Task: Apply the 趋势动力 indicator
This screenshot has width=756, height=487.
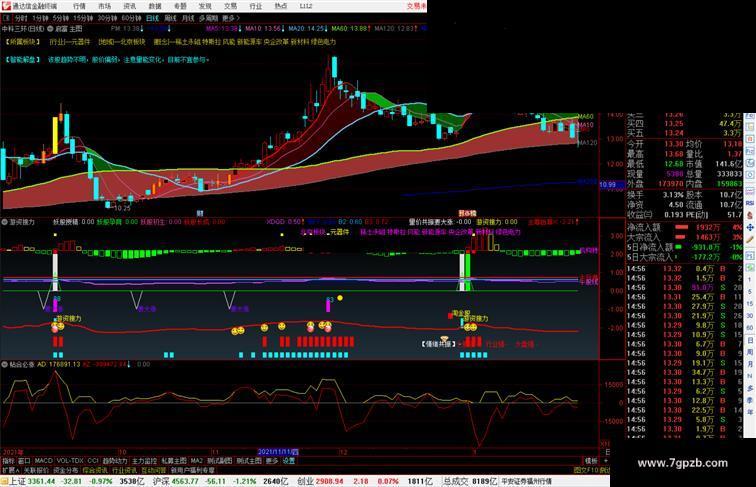Action: pos(115,461)
